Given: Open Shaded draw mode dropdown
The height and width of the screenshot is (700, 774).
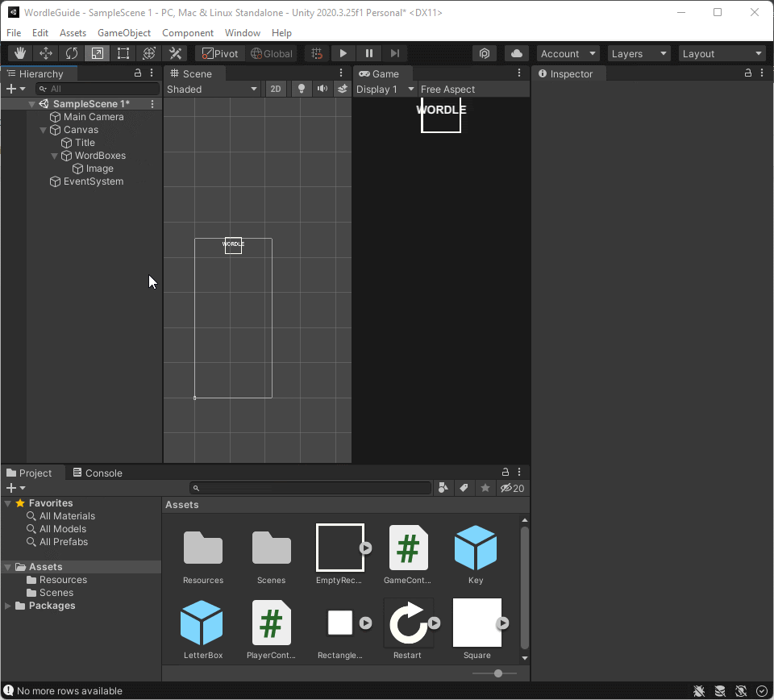Looking at the screenshot, I should pyautogui.click(x=212, y=89).
